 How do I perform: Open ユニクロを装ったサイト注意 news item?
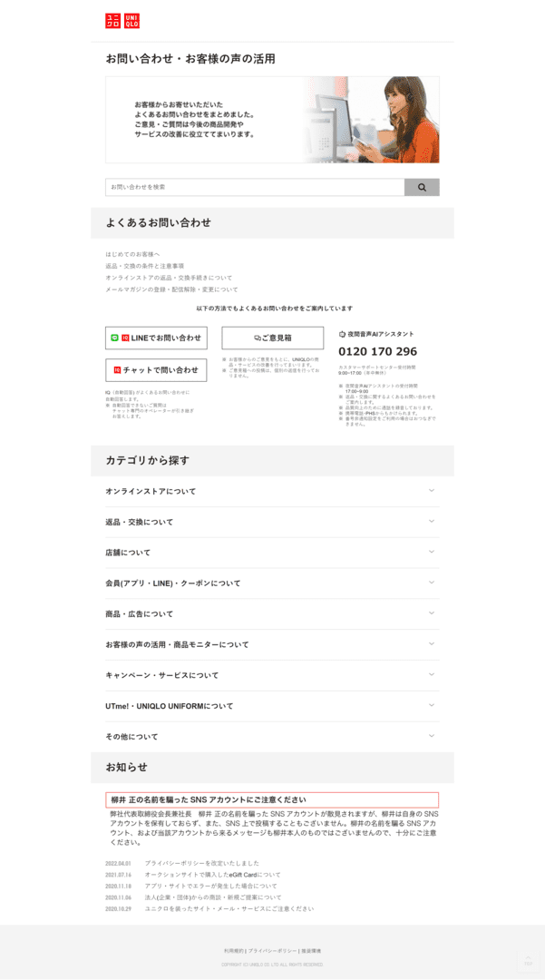point(229,908)
